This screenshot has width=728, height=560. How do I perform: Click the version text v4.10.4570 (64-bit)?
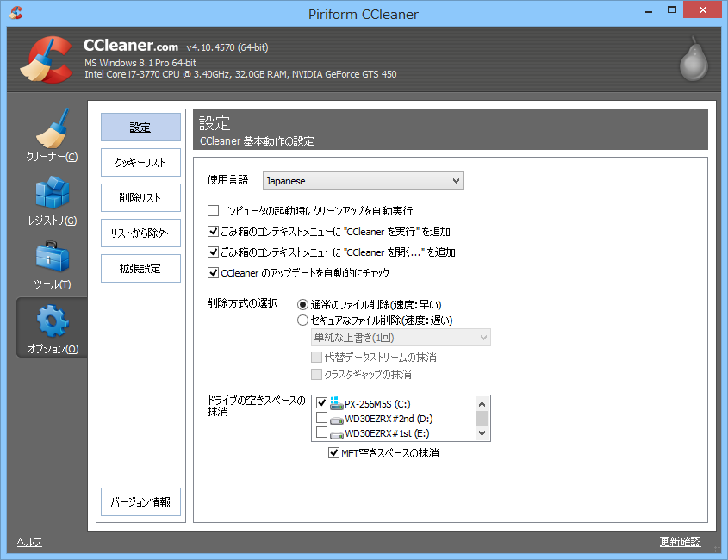227,47
